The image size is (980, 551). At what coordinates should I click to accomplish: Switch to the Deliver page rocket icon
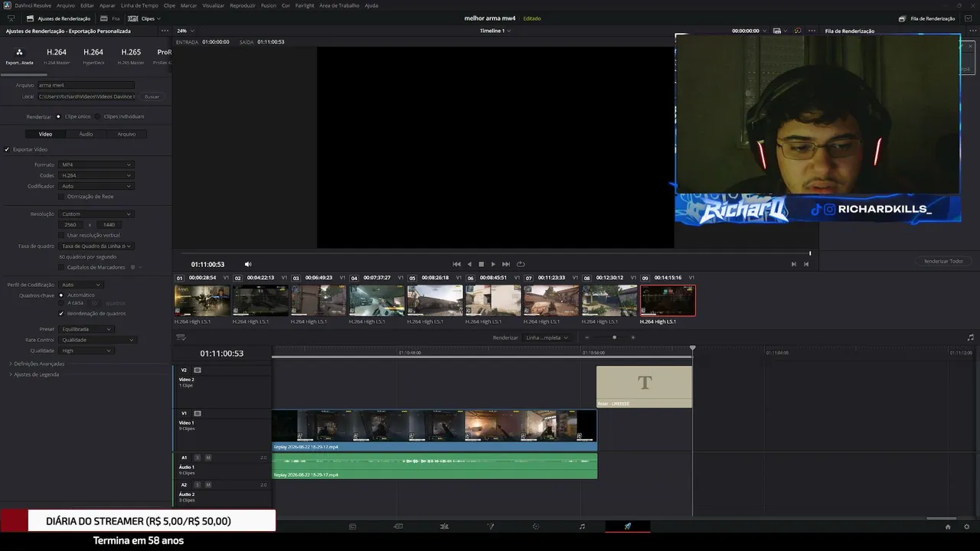click(x=628, y=527)
